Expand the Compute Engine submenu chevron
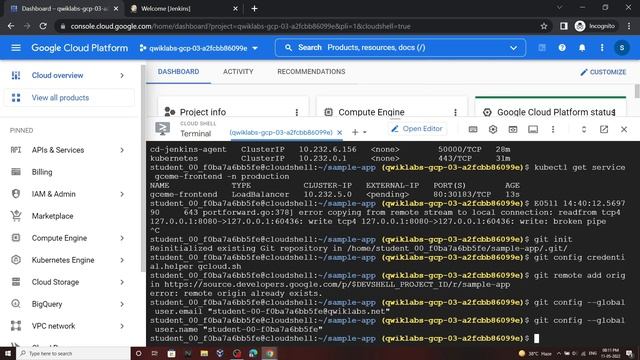Screen dimensions: 640x360 coord(122,238)
